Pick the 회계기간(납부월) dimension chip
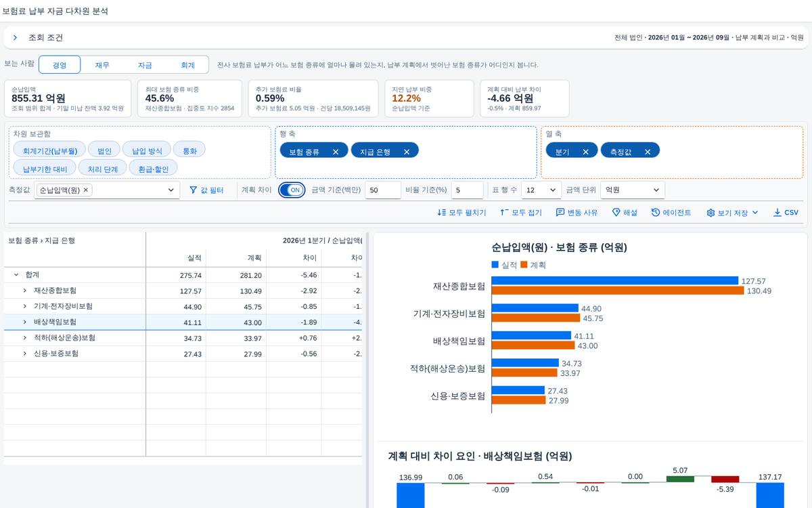The image size is (812, 508). click(x=49, y=150)
